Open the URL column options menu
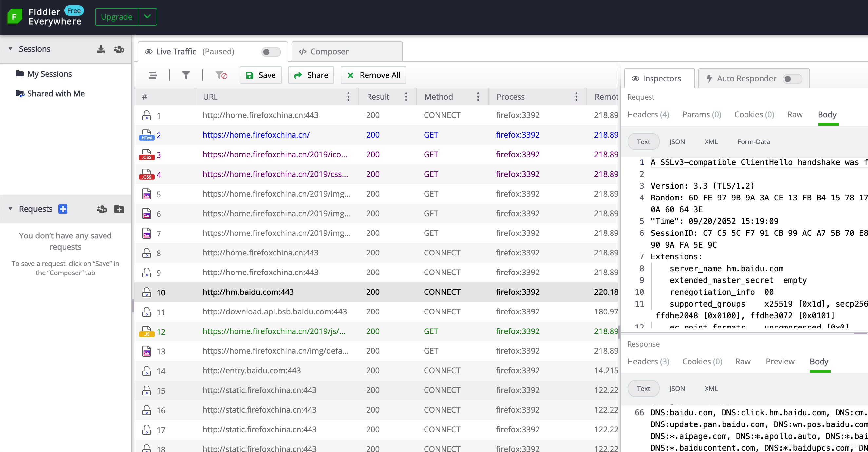Image resolution: width=868 pixels, height=452 pixels. pyautogui.click(x=348, y=97)
